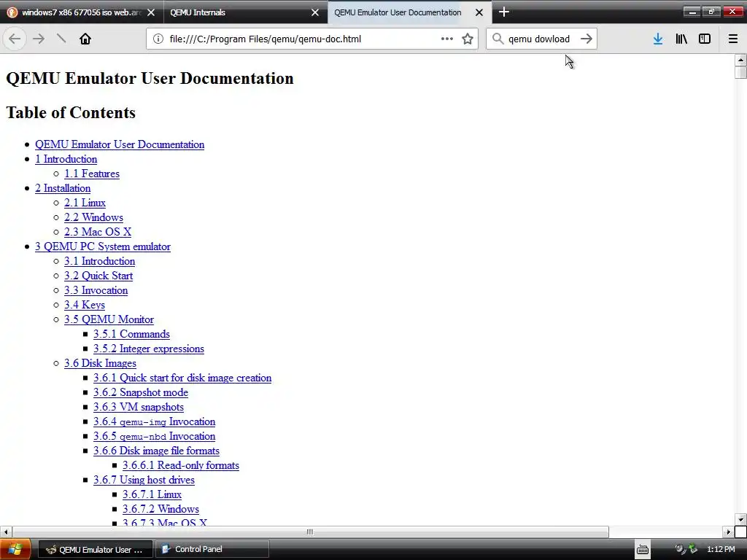Open the 3.2 Quick Start link
The image size is (747, 560).
pyautogui.click(x=98, y=276)
